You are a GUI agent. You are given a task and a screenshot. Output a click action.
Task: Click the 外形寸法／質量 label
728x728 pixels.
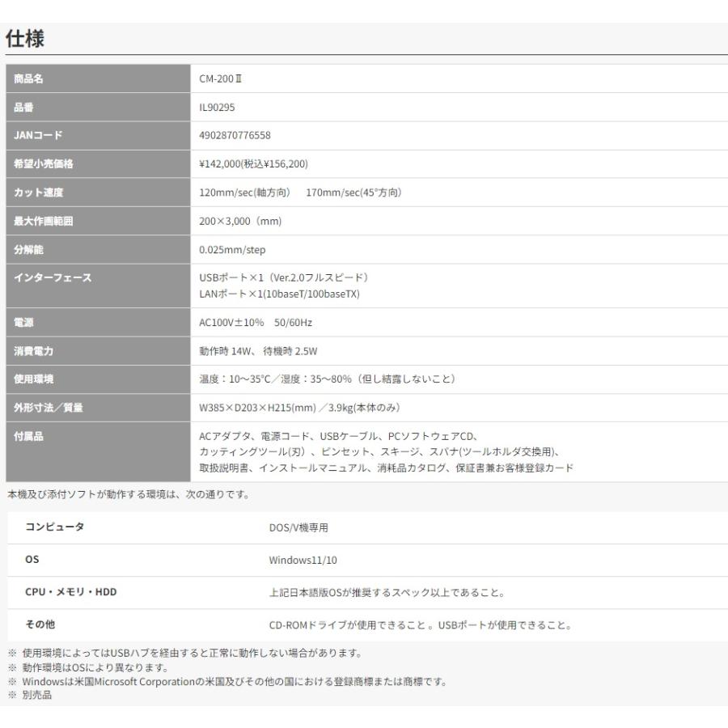coord(49,408)
